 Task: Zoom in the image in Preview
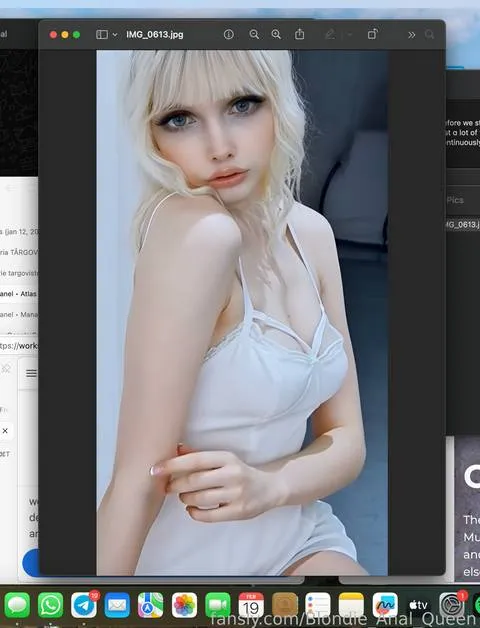coord(276,34)
